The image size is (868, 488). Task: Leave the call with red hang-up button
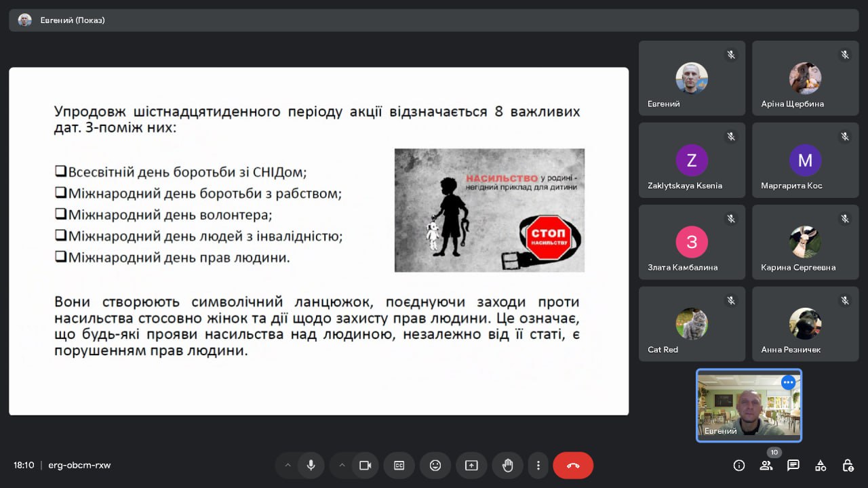573,466
